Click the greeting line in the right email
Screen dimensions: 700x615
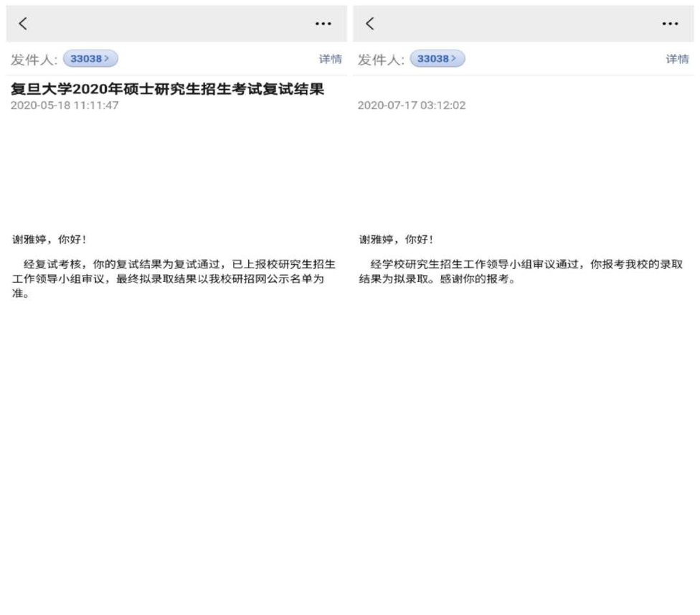(x=397, y=240)
